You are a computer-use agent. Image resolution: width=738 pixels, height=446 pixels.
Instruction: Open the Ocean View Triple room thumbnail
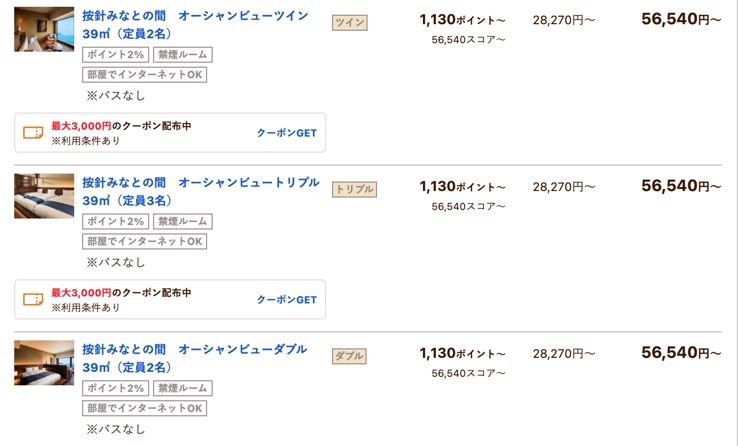point(44,196)
